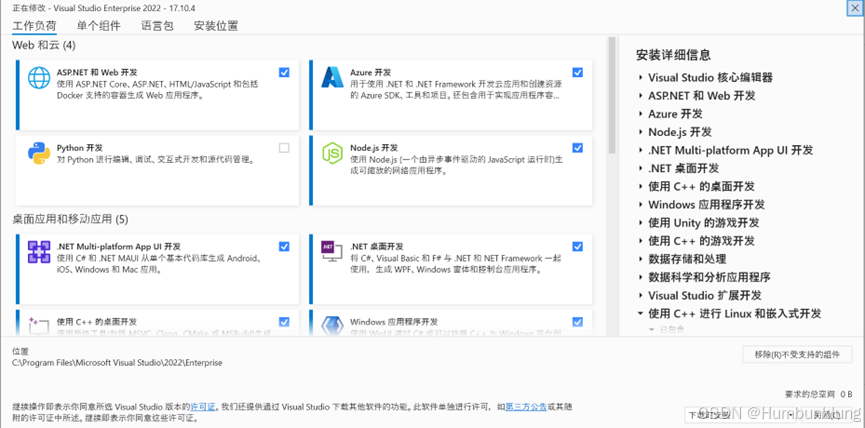Click the Azure 开发 logo icon

pyautogui.click(x=332, y=78)
